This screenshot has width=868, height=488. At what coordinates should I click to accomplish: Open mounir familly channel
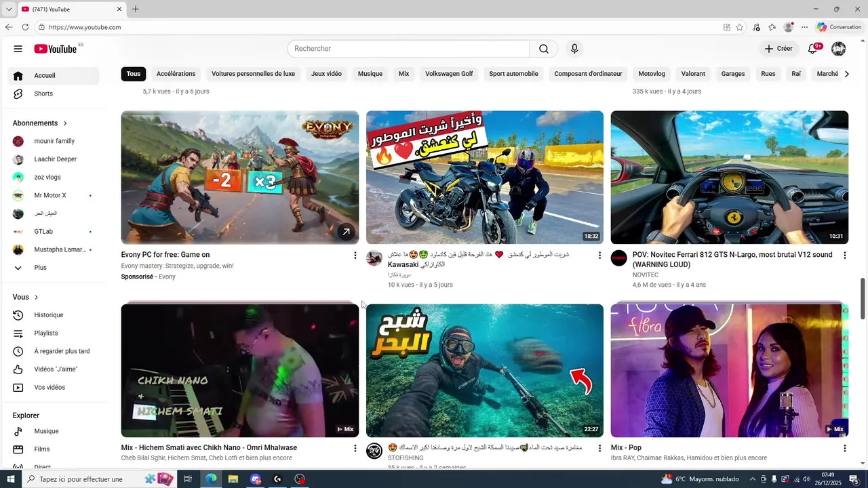(56, 141)
